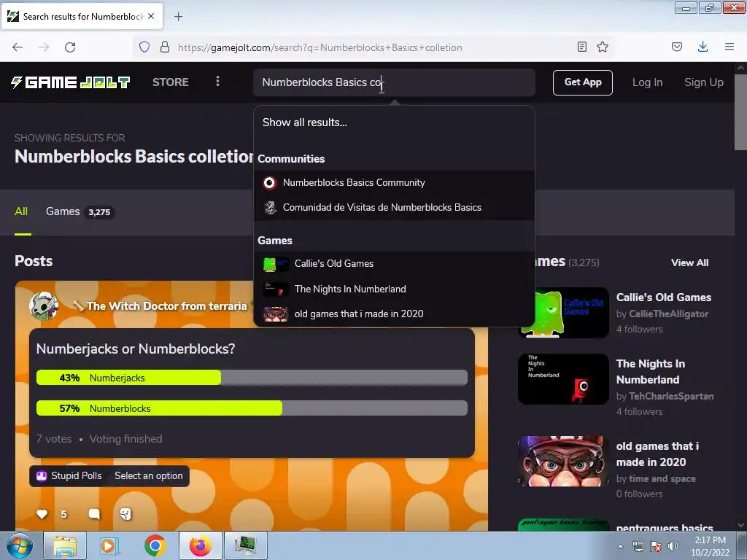Show hidden system tray icons
747x560 pixels.
(620, 546)
